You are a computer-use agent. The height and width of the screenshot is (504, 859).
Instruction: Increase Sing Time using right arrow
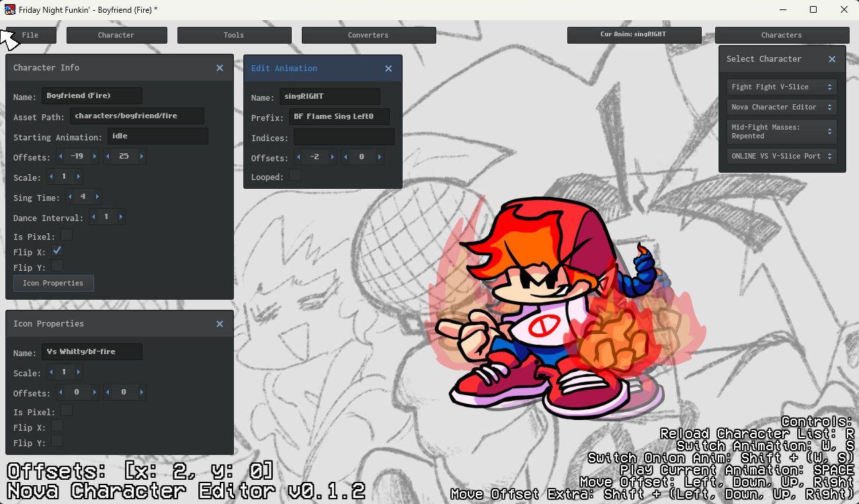point(97,197)
